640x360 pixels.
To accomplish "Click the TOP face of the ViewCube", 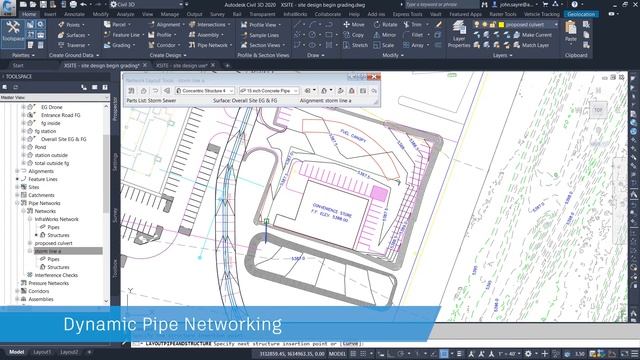I will tap(598, 110).
